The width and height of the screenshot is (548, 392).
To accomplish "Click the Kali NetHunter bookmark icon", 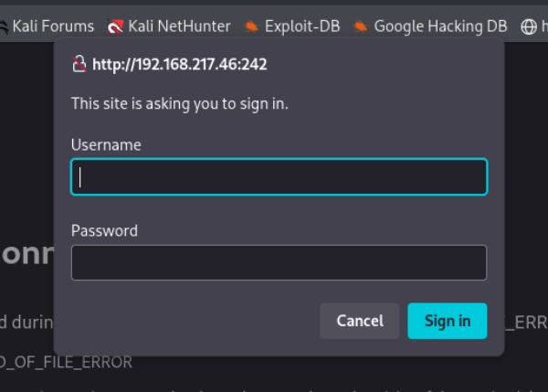I will pos(115,26).
